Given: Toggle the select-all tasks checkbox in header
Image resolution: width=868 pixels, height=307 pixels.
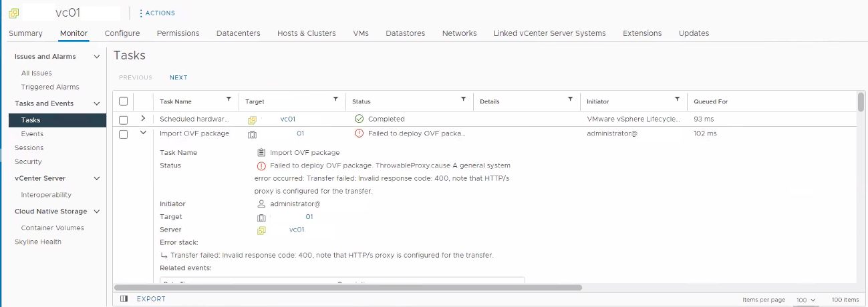Looking at the screenshot, I should pyautogui.click(x=123, y=101).
